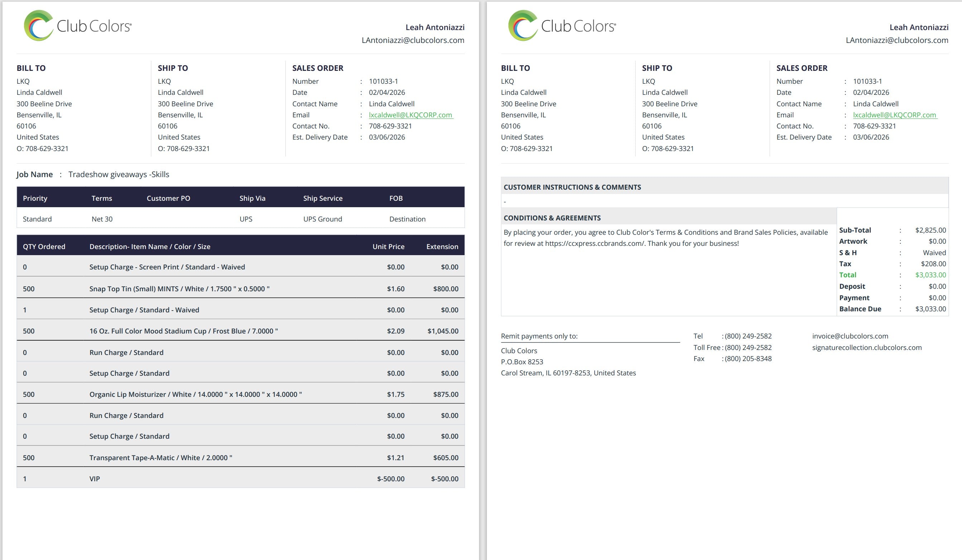Click the Club Colors logo on right page
The height and width of the screenshot is (560, 962).
click(x=561, y=26)
